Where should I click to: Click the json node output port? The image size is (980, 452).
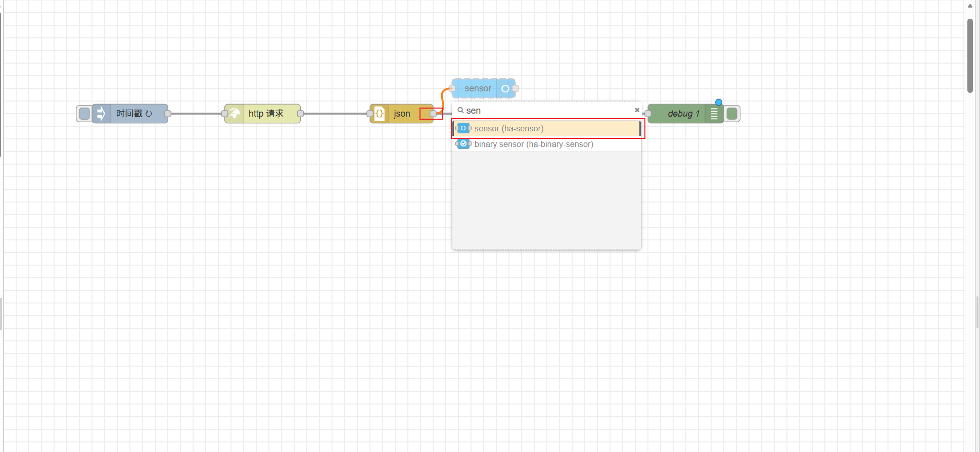tap(433, 114)
